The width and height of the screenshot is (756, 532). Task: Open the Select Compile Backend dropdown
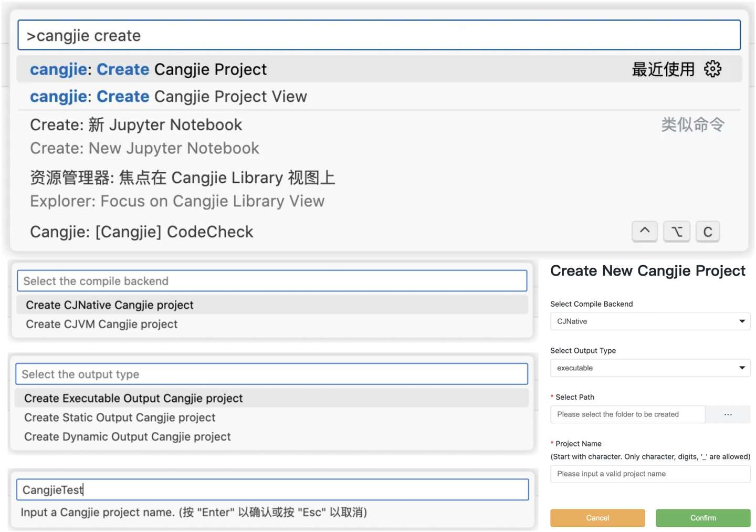coord(650,321)
